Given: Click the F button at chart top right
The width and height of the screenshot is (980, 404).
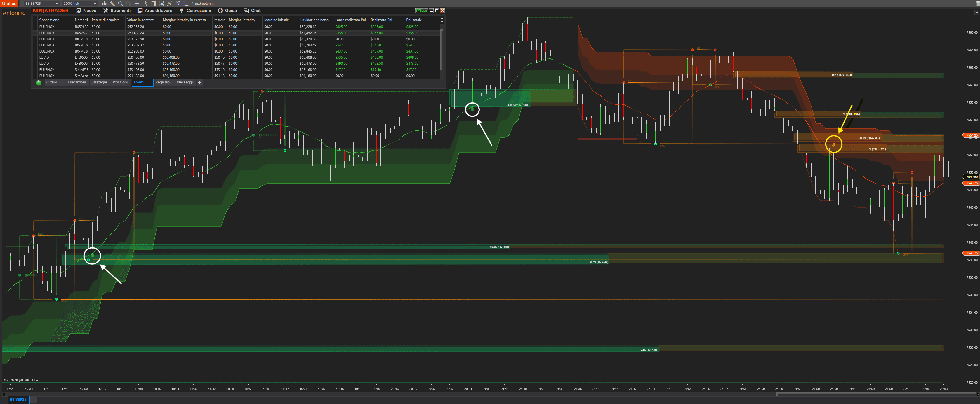Looking at the screenshot, I should click(x=976, y=13).
